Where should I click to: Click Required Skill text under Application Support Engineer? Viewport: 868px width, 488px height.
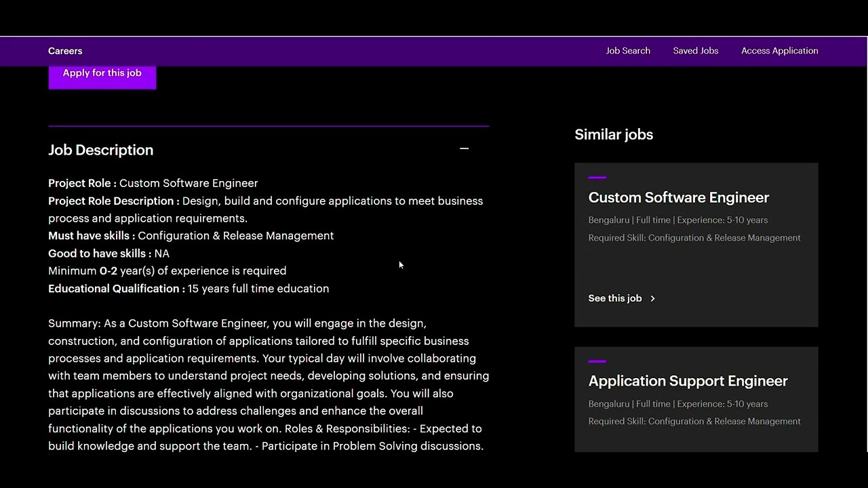694,422
